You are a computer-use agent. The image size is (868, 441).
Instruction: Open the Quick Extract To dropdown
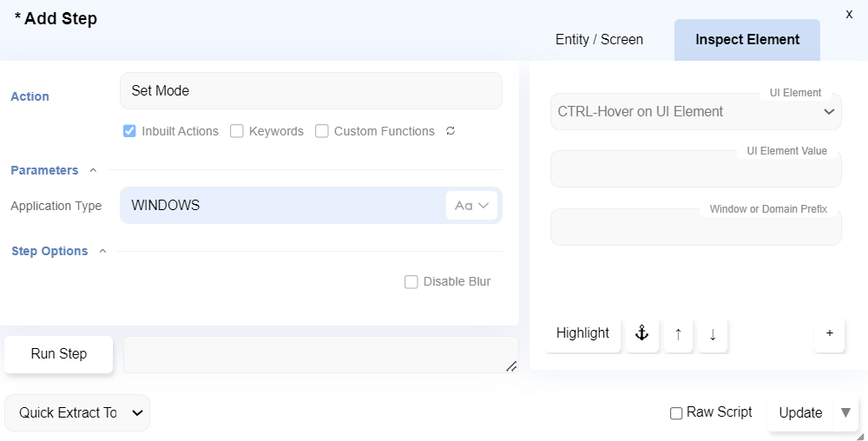(77, 413)
